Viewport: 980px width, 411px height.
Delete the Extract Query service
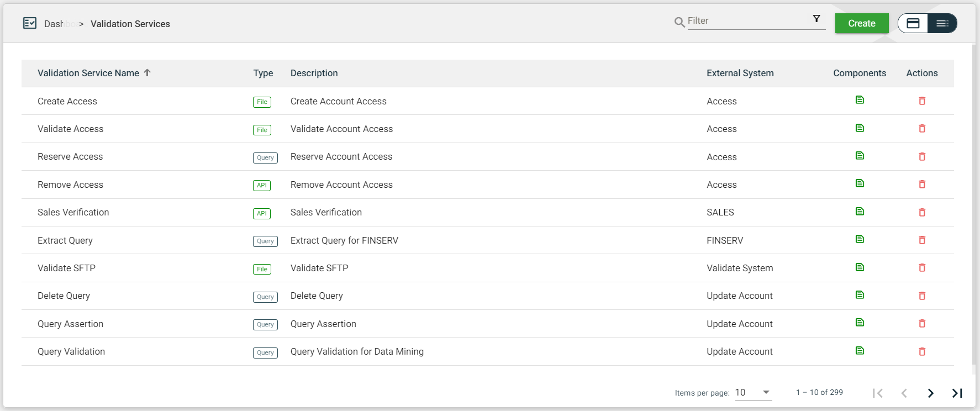921,240
